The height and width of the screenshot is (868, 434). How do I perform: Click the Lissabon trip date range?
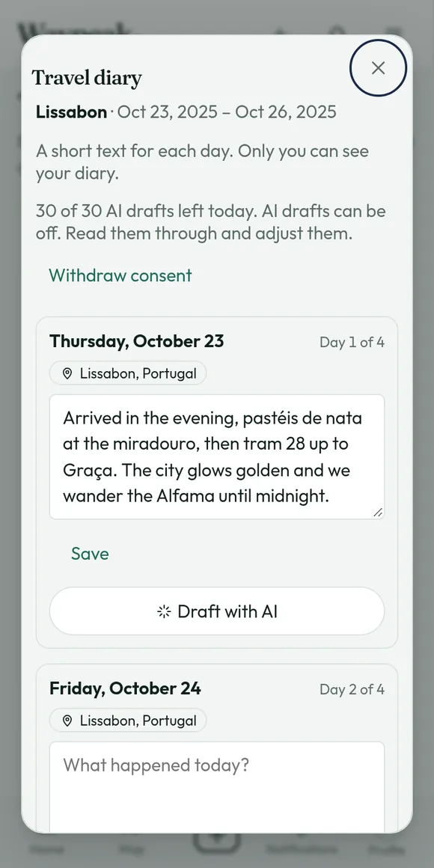tap(227, 111)
